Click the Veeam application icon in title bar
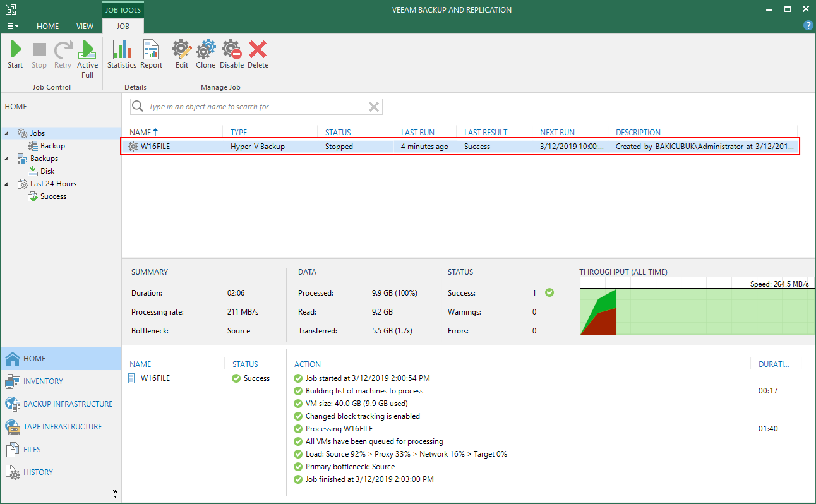The image size is (816, 504). (11, 9)
